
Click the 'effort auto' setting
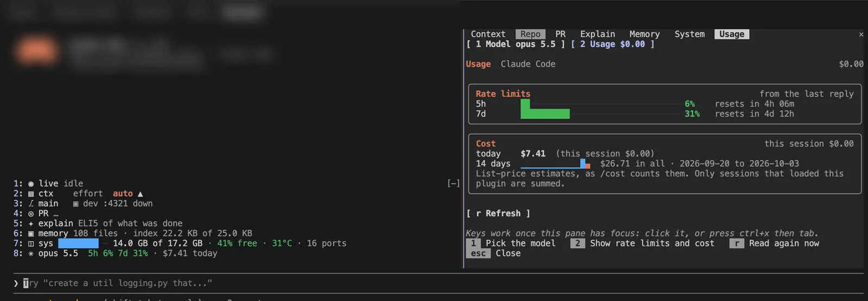[x=103, y=193]
